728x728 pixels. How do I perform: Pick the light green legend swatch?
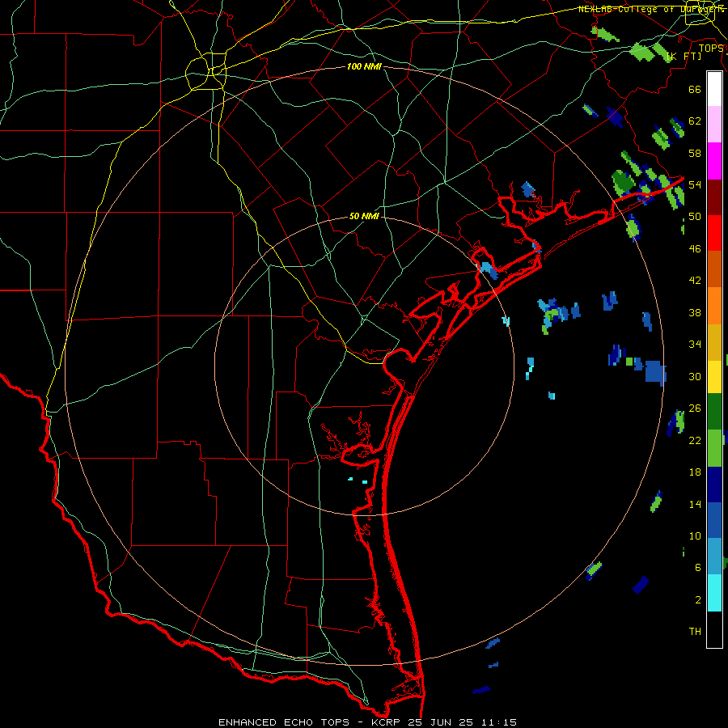(x=714, y=448)
